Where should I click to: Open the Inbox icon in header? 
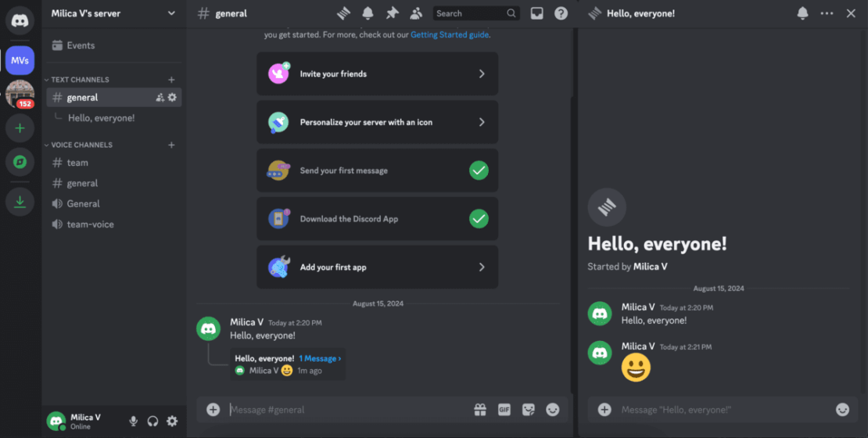coord(536,13)
